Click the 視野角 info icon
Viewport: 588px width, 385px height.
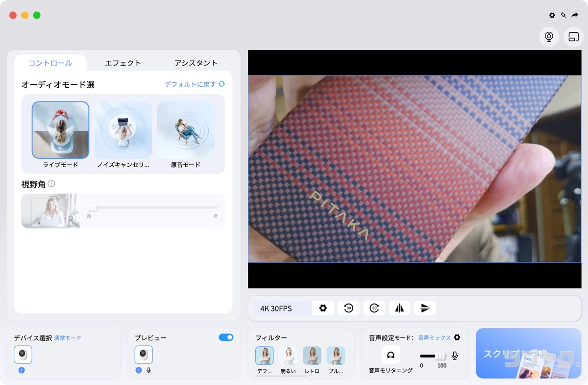pos(51,184)
